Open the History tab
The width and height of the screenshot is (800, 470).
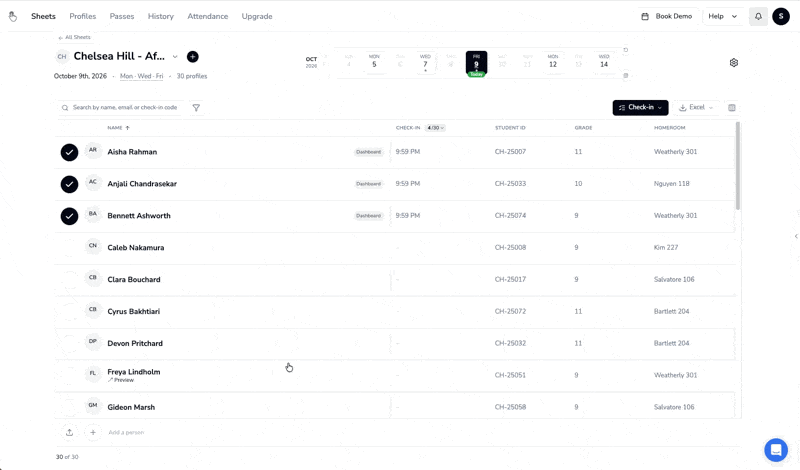pyautogui.click(x=161, y=16)
